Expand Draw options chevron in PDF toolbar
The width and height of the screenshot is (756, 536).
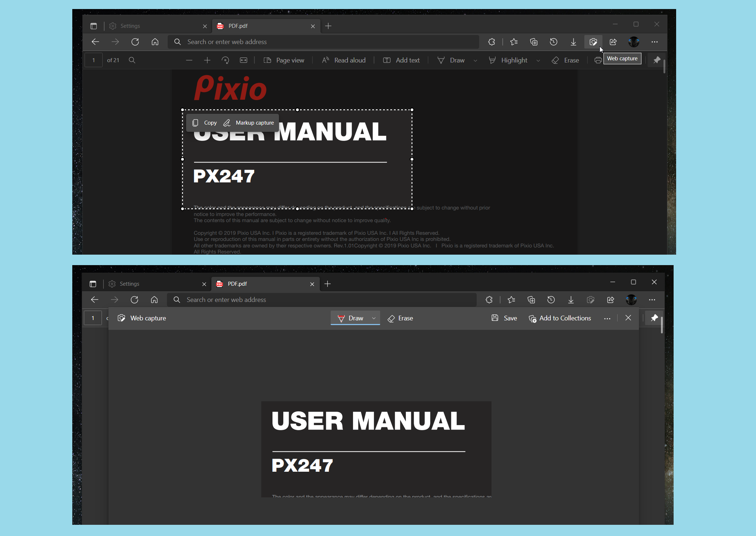pos(475,61)
